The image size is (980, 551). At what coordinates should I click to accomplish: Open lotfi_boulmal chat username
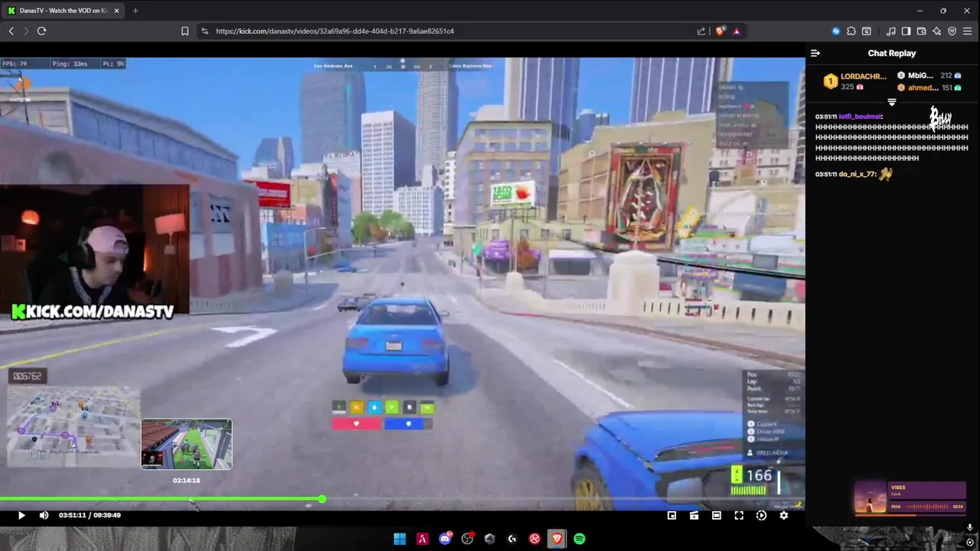(x=860, y=116)
